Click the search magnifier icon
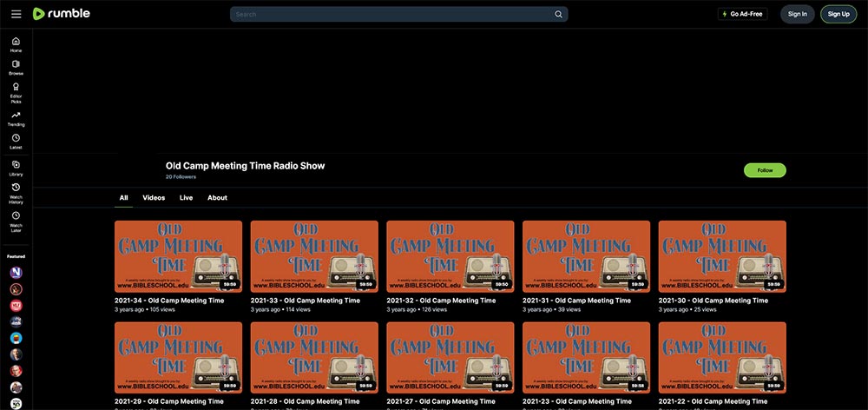 click(558, 15)
